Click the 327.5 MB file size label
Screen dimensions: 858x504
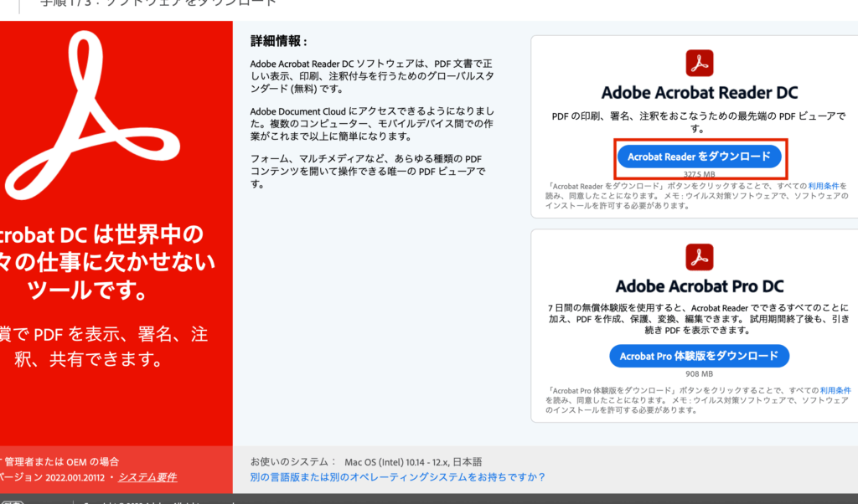(x=699, y=175)
